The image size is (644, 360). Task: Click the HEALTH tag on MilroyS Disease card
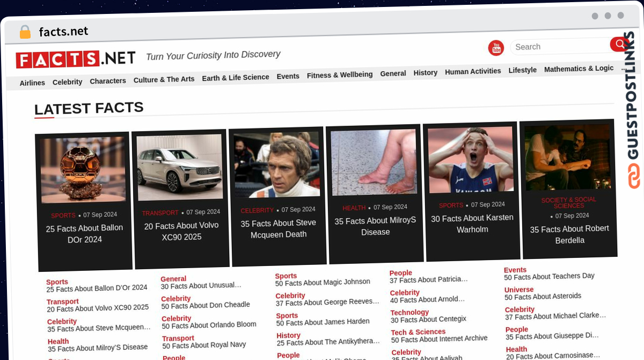[354, 208]
